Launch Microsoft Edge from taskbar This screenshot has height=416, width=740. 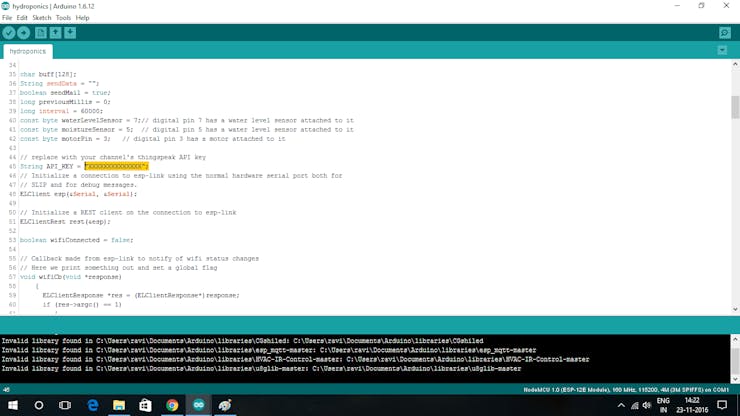pyautogui.click(x=93, y=405)
